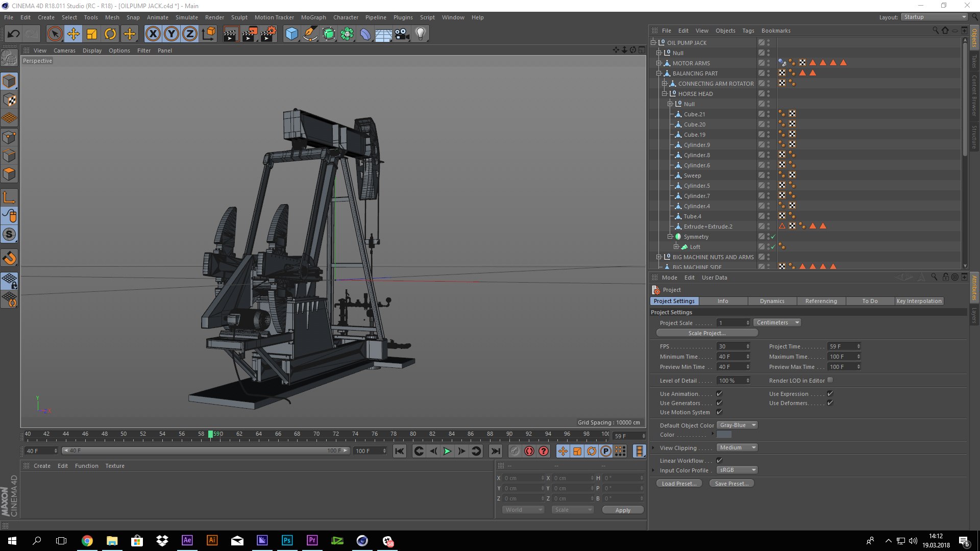The height and width of the screenshot is (551, 980).
Task: Switch to the Dynamics tab
Action: (x=772, y=301)
